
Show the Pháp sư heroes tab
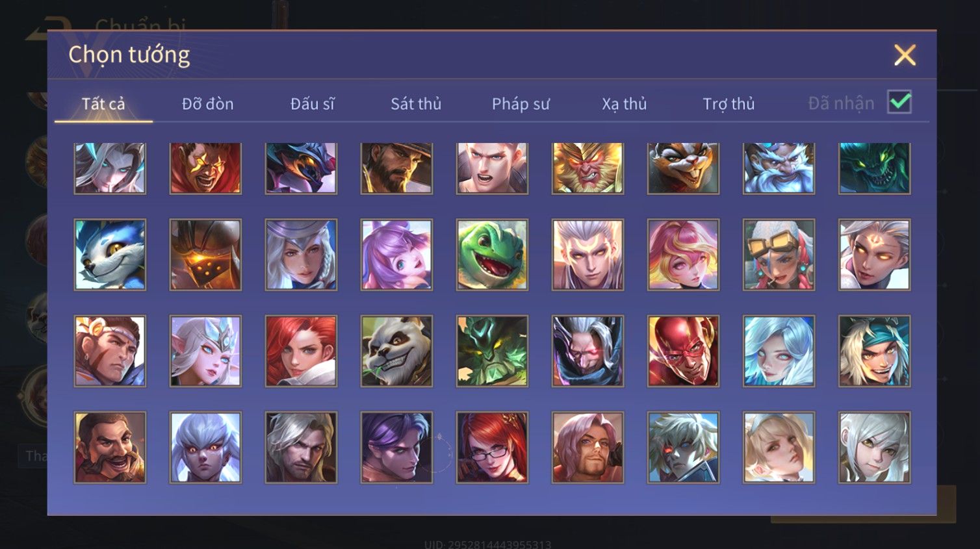(x=521, y=104)
